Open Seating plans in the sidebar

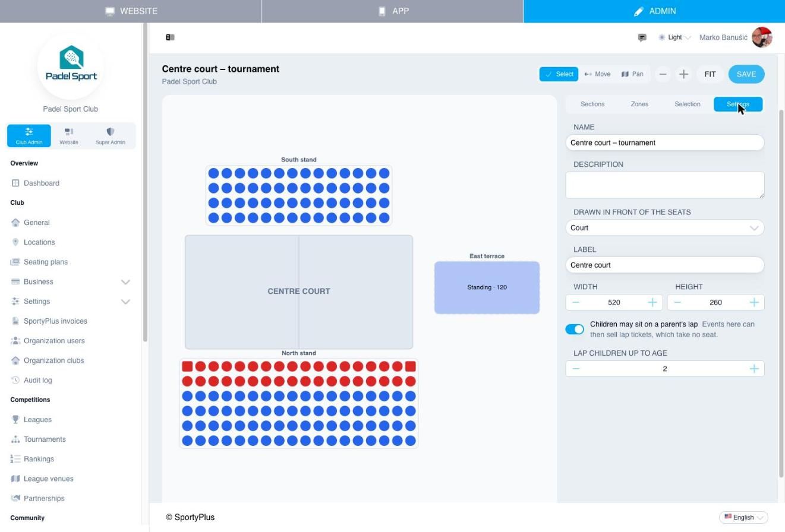click(x=46, y=262)
